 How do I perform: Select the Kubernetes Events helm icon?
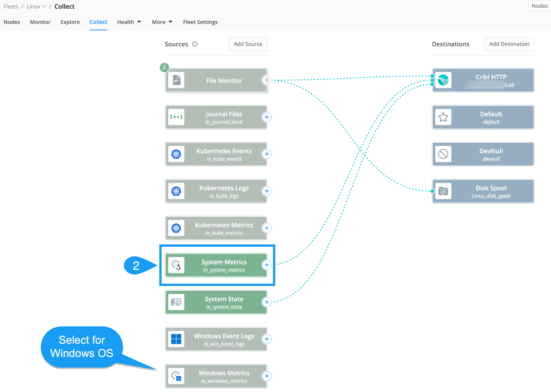pos(176,154)
